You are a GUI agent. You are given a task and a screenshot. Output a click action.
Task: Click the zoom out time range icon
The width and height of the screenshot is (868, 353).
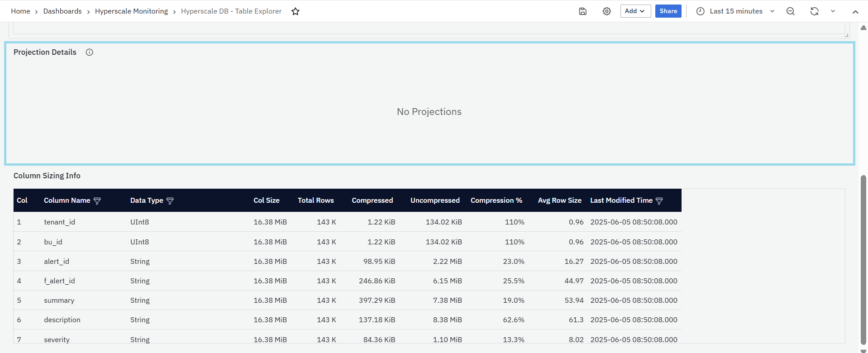tap(791, 11)
